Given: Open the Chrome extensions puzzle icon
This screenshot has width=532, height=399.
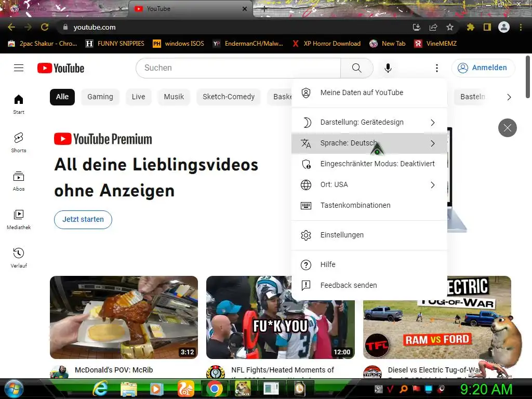Looking at the screenshot, I should pyautogui.click(x=470, y=27).
